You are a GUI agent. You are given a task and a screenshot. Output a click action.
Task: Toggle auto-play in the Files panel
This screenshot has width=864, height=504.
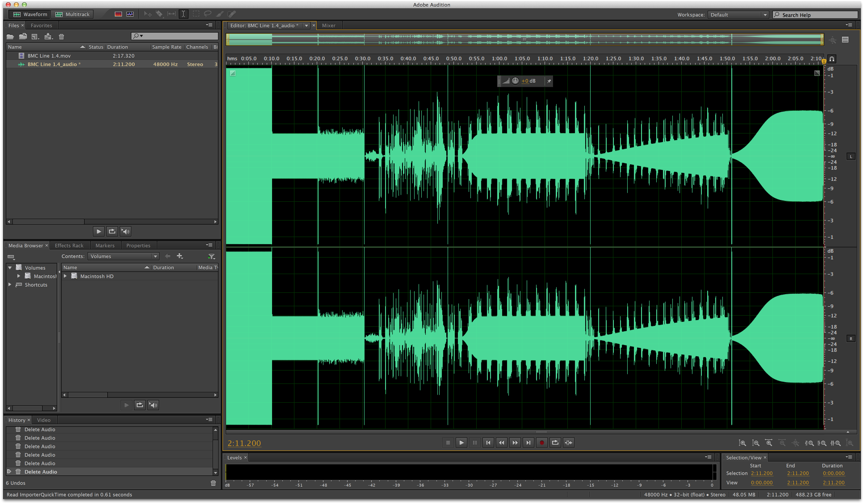pos(126,232)
